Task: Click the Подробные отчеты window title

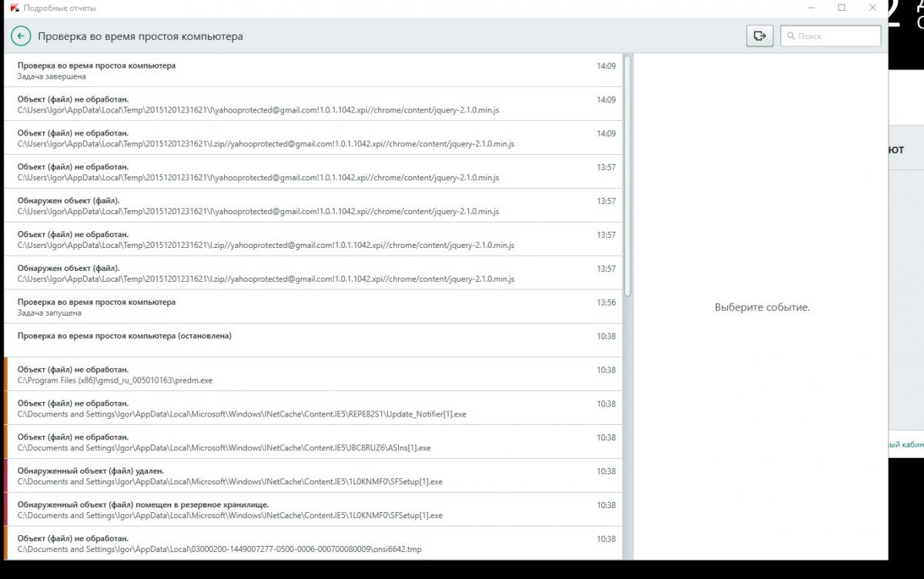Action: pyautogui.click(x=60, y=8)
